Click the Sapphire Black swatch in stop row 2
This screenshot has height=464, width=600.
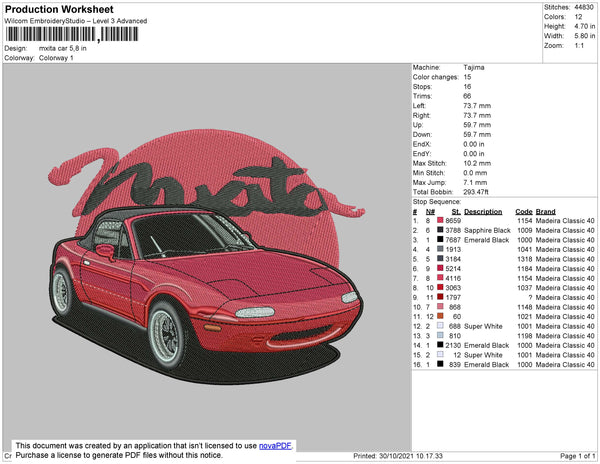pyautogui.click(x=440, y=230)
